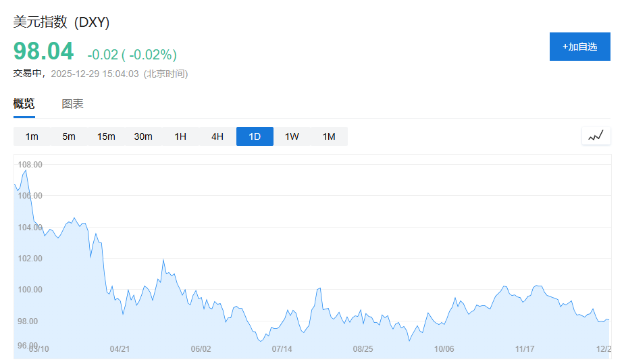Set chart period to 1H
This screenshot has height=364, width=624.
pyautogui.click(x=180, y=136)
